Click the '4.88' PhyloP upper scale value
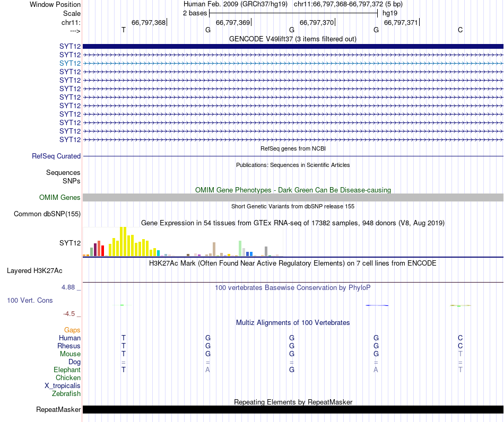 click(68, 287)
